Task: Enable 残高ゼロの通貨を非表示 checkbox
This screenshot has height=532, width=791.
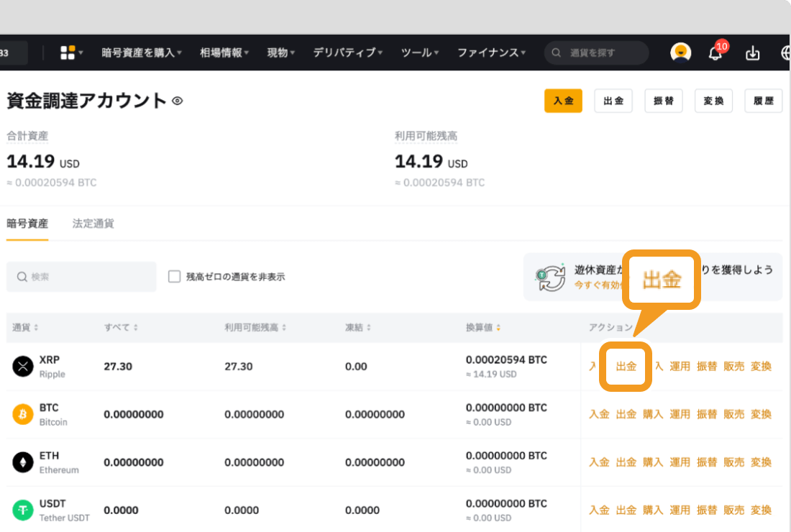Action: (x=174, y=276)
